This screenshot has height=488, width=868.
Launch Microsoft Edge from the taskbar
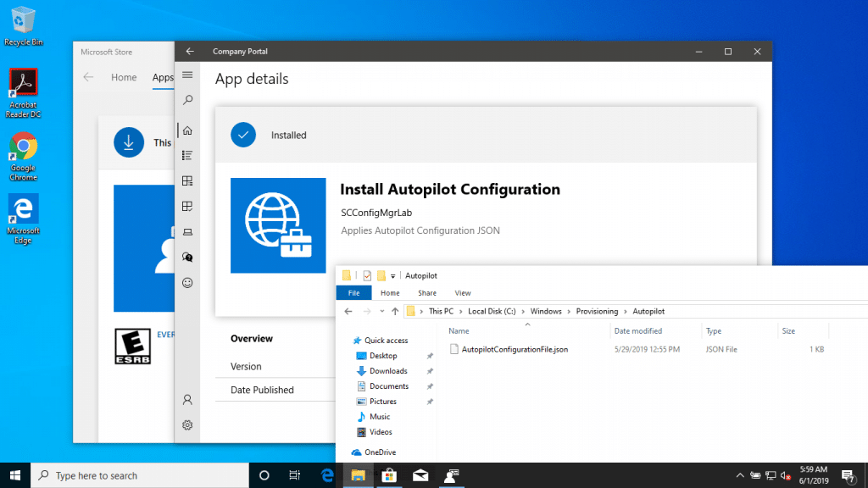tap(327, 475)
